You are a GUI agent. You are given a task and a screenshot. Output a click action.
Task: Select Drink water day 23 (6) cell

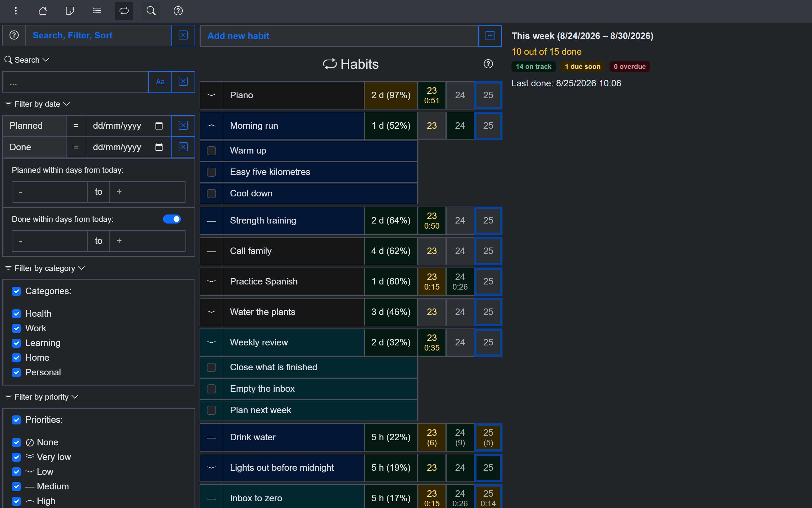(431, 437)
